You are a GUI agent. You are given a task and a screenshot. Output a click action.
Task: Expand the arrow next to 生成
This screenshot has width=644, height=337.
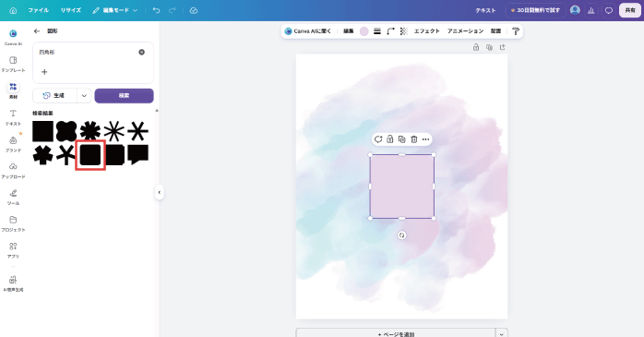[x=84, y=95]
